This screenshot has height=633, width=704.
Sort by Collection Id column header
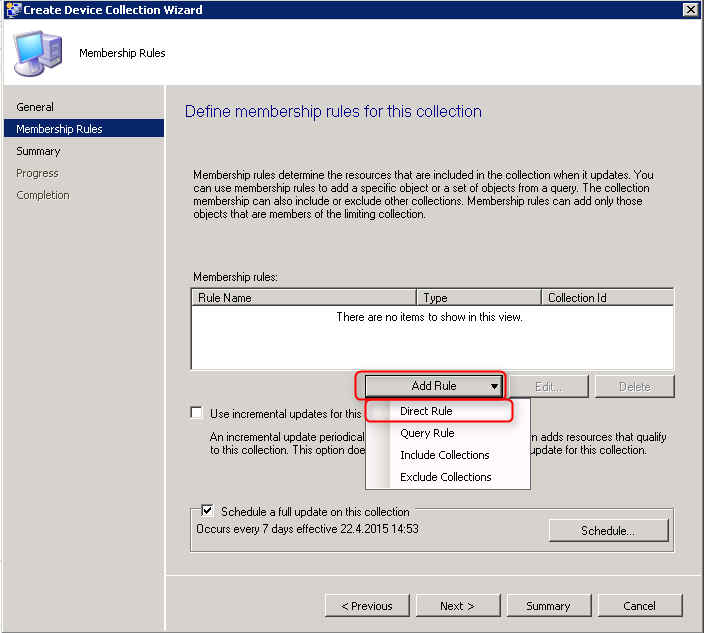tap(608, 298)
